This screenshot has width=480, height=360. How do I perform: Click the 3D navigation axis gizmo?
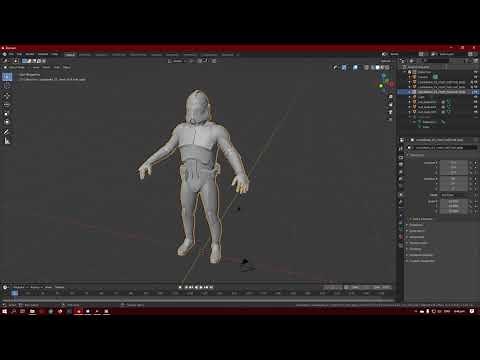pos(386,82)
